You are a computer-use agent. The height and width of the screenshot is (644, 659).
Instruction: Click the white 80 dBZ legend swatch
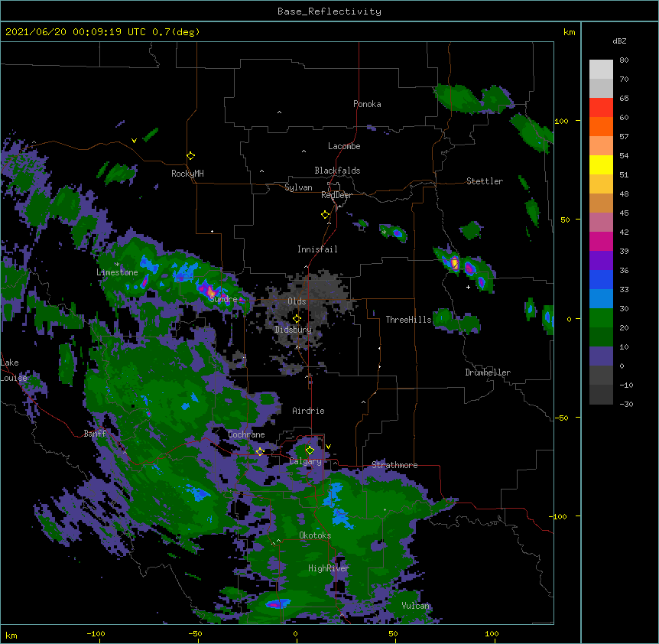(601, 70)
